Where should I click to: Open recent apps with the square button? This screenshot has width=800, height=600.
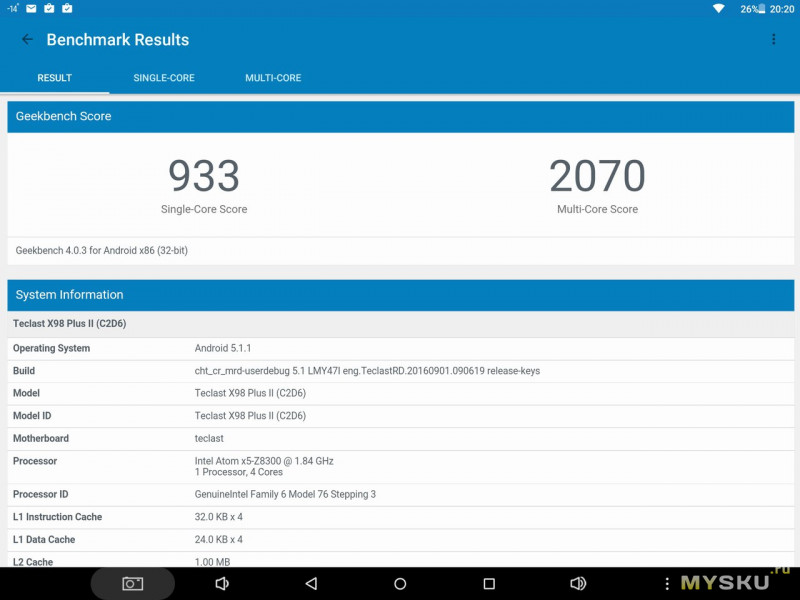489,583
